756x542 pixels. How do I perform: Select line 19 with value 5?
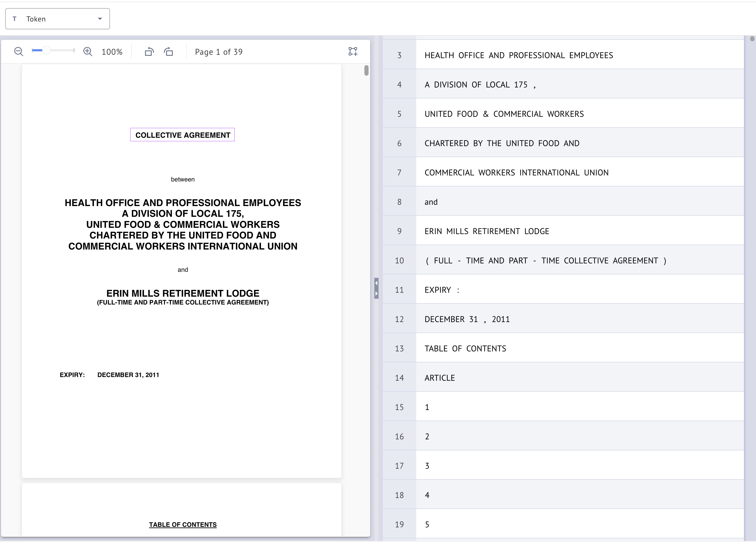click(x=563, y=524)
